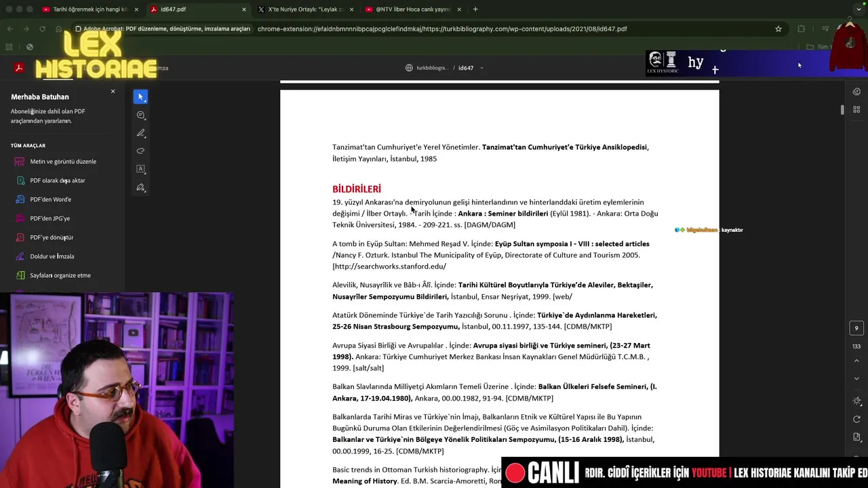The image size is (868, 488).
Task: Click the turkbibliogra... breadcrumb link
Action: (433, 68)
